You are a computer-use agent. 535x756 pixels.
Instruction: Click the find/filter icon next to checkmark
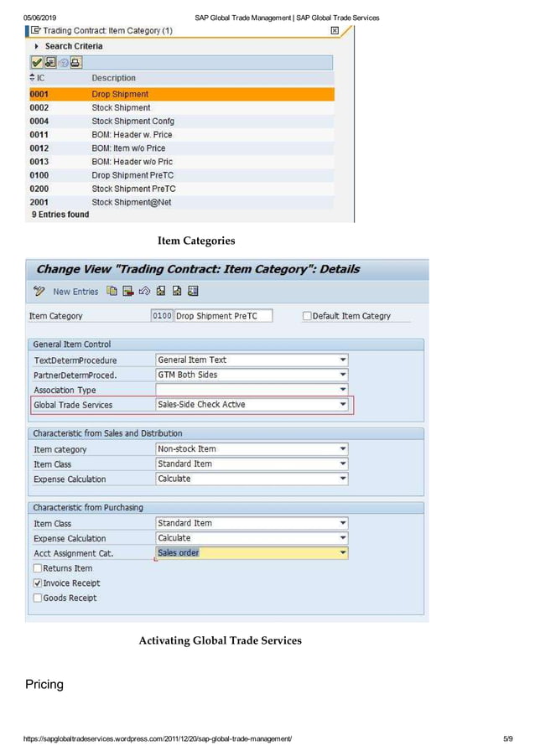tap(50, 63)
